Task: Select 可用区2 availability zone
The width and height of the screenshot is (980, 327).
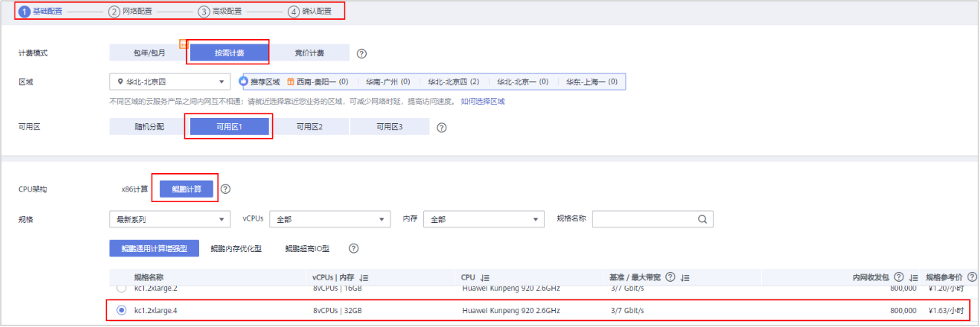Action: [309, 127]
